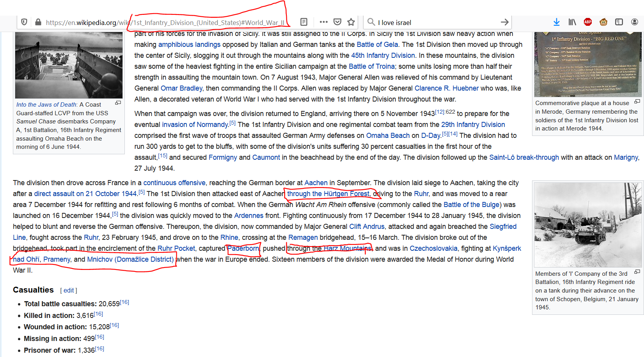Select the 'Missing in action: 499' line
Screen dimensions: 644x357
pyautogui.click(x=64, y=338)
